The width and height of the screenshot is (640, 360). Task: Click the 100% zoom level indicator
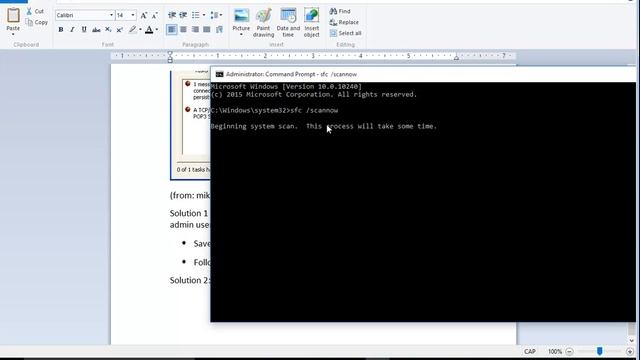(555, 351)
